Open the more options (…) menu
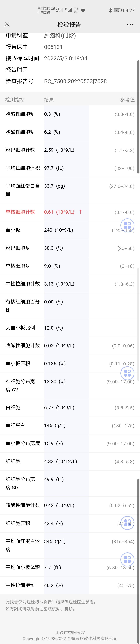 click(x=130, y=24)
